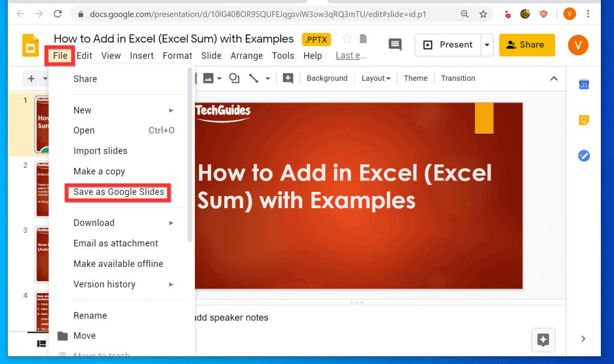Insert image from toolbar icon
Screen dimensions: 614x364
point(208,79)
